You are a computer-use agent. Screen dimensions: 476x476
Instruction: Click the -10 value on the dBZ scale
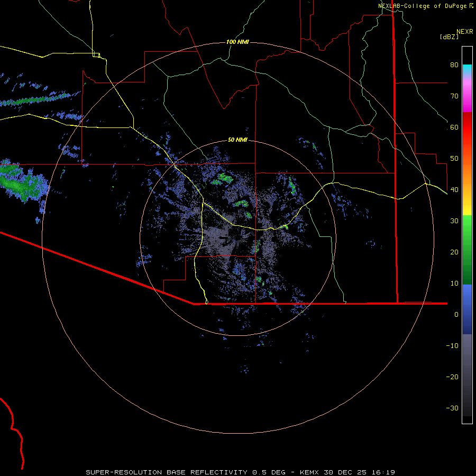coord(452,346)
